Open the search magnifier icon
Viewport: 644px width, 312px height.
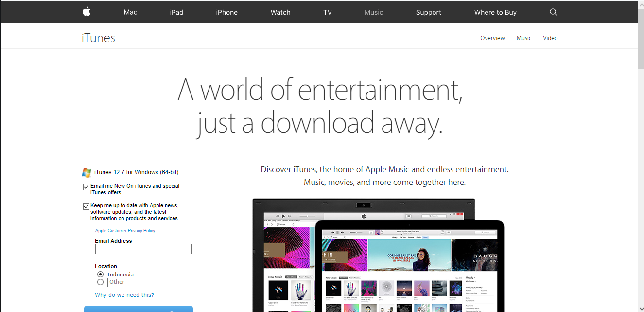point(553,12)
